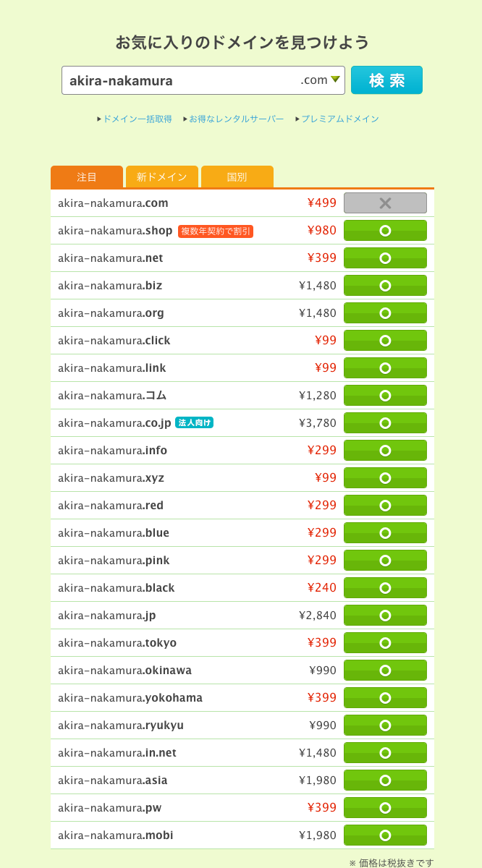Select the circle for .tokyo domain

tap(385, 643)
